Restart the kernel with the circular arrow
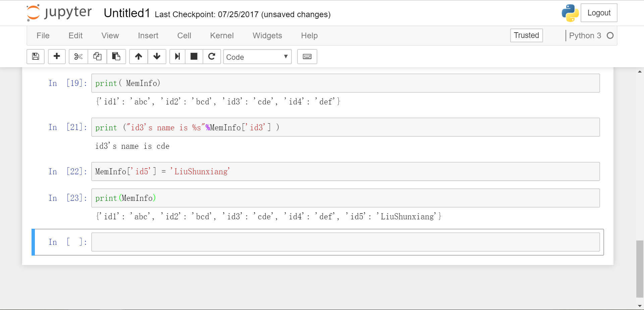The height and width of the screenshot is (310, 644). (x=212, y=56)
